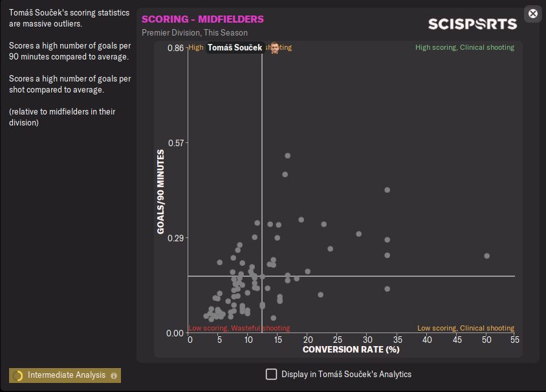Click the SciSports logo
This screenshot has width=546, height=392.
click(472, 24)
